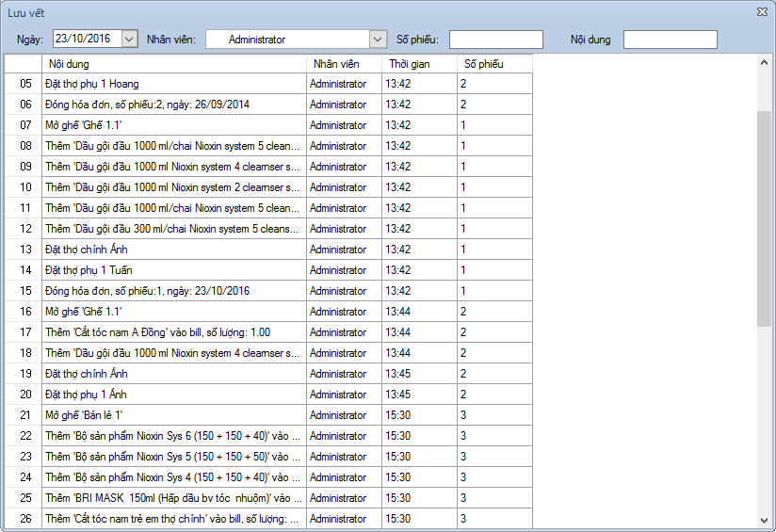Click row 18 header number
The image size is (776, 532).
24,353
